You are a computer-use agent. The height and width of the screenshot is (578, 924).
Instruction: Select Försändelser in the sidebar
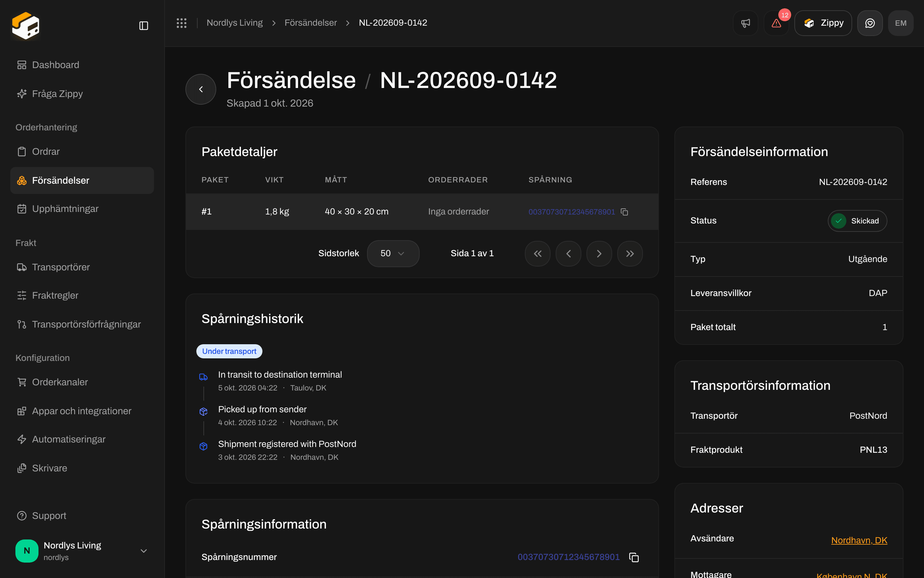[82, 180]
